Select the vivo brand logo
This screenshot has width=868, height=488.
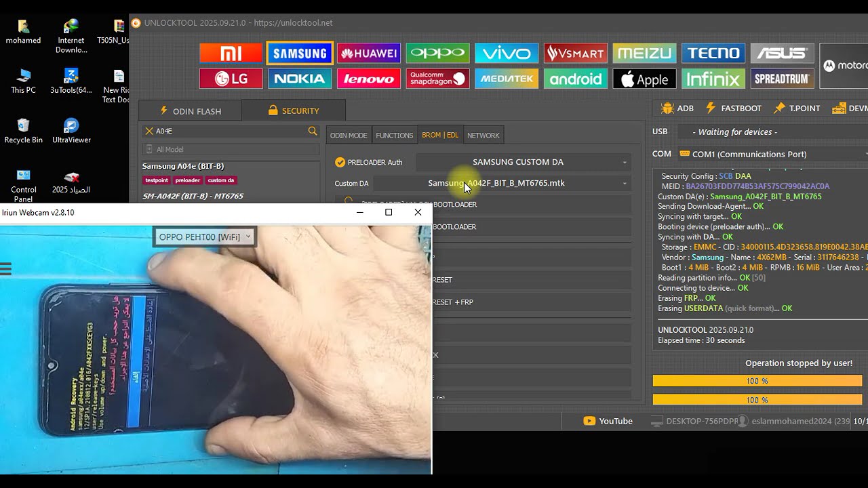coord(507,53)
